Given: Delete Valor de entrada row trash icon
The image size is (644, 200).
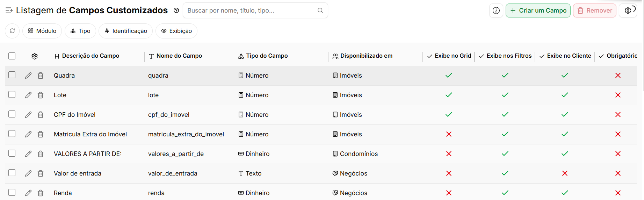Looking at the screenshot, I should 41,173.
